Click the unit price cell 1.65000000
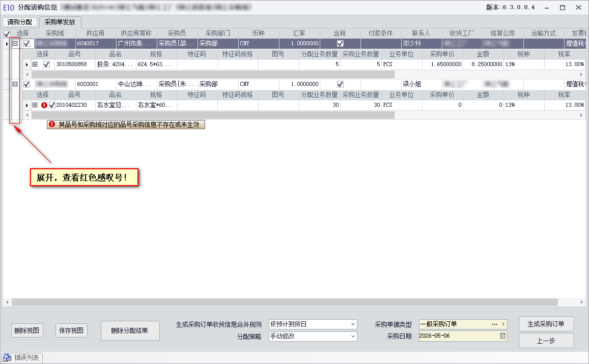Image resolution: width=589 pixels, height=364 pixels. [x=442, y=65]
